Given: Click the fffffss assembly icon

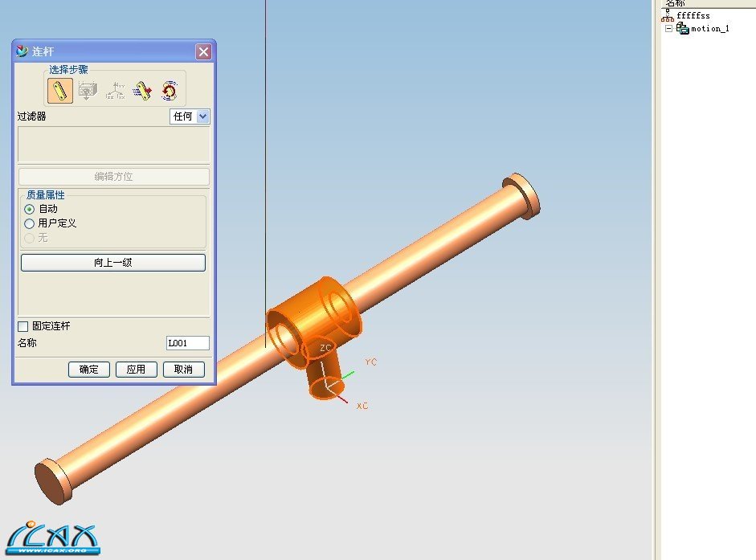Looking at the screenshot, I should [x=668, y=15].
